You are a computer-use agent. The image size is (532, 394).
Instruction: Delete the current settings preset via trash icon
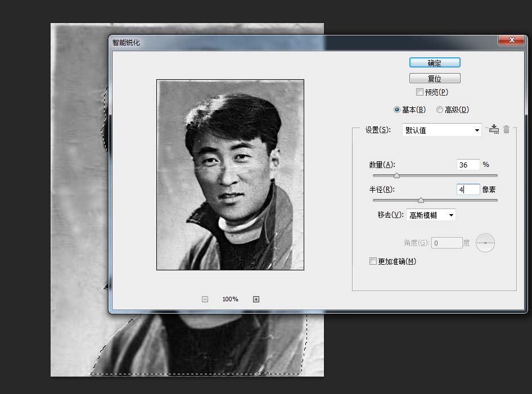tap(506, 129)
